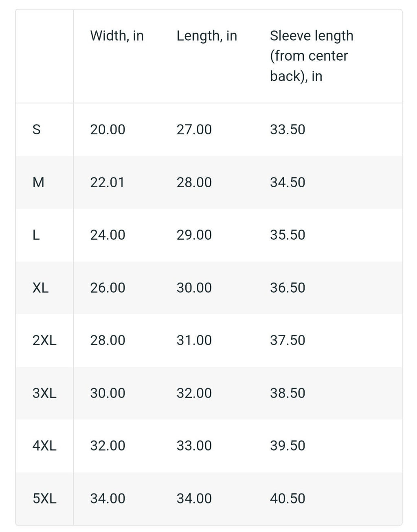Select the XL size row label
The height and width of the screenshot is (532, 417).
click(x=40, y=288)
